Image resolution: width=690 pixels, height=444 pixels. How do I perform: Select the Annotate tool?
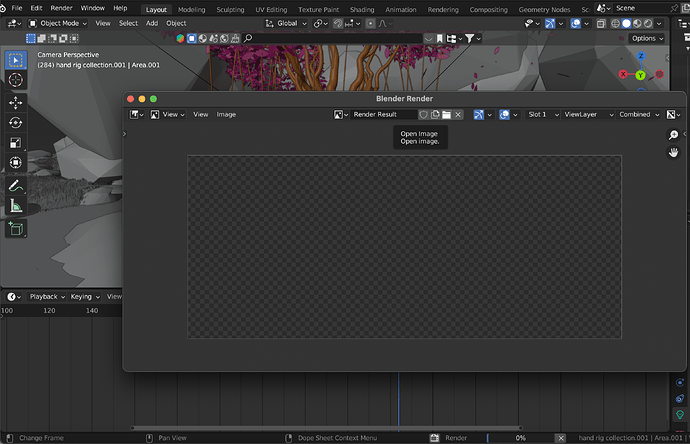click(x=16, y=186)
